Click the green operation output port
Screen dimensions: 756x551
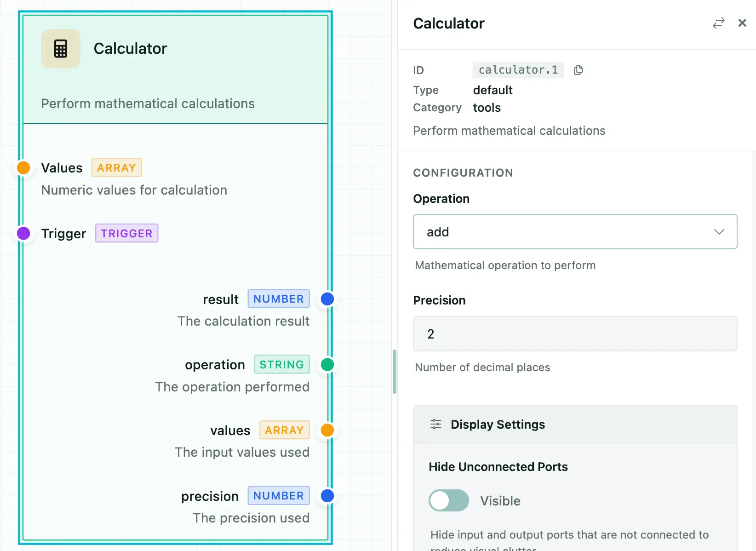coord(327,365)
